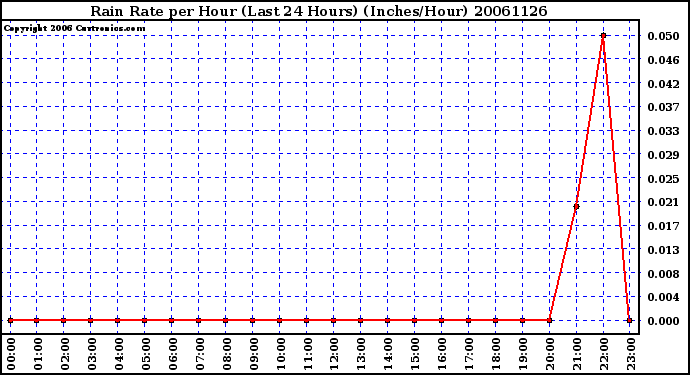Click the 0.029 y-axis label
This screenshot has width=690, height=375.
point(663,155)
